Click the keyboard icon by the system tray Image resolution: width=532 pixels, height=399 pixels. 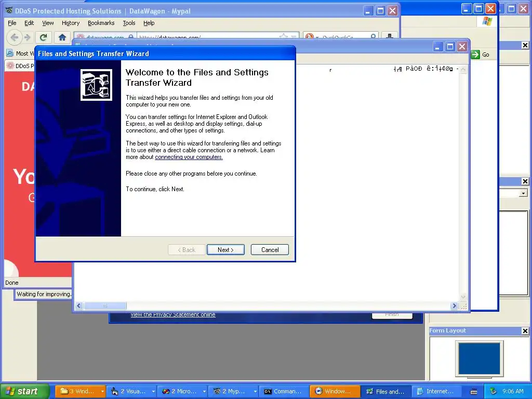point(474,392)
